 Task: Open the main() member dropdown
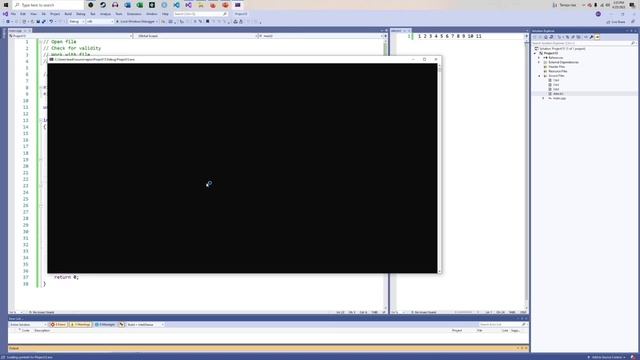pyautogui.click(x=322, y=36)
